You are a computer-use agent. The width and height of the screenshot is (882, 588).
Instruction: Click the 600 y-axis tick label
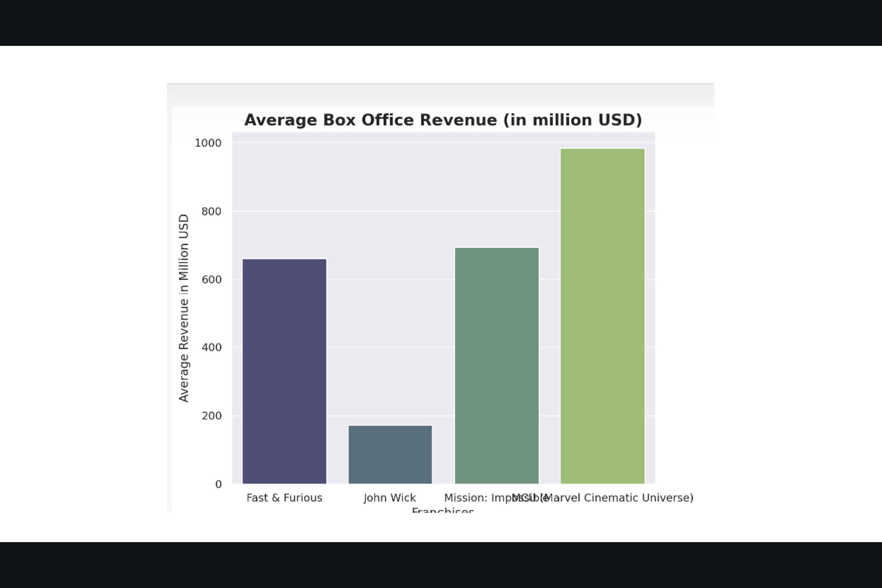point(211,280)
